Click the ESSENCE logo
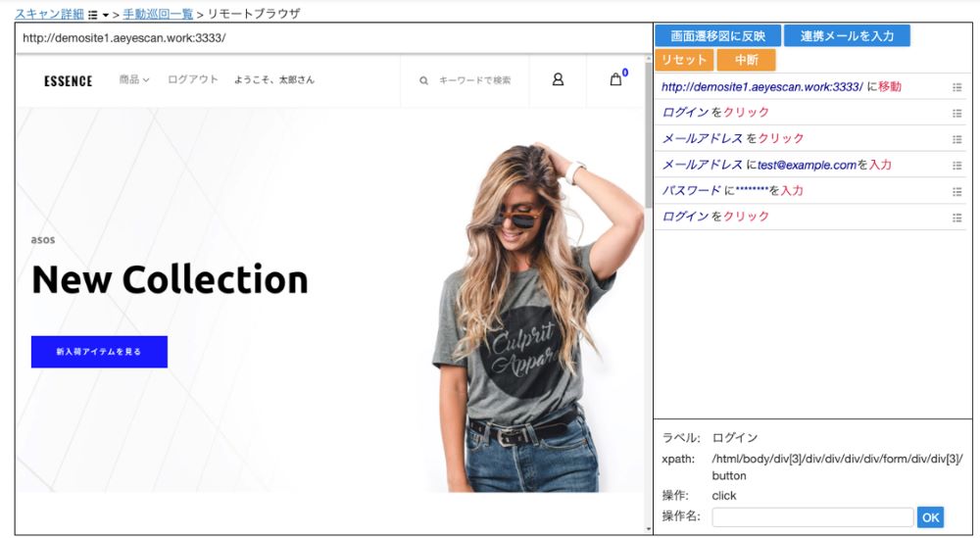The width and height of the screenshot is (980, 538). pos(69,80)
